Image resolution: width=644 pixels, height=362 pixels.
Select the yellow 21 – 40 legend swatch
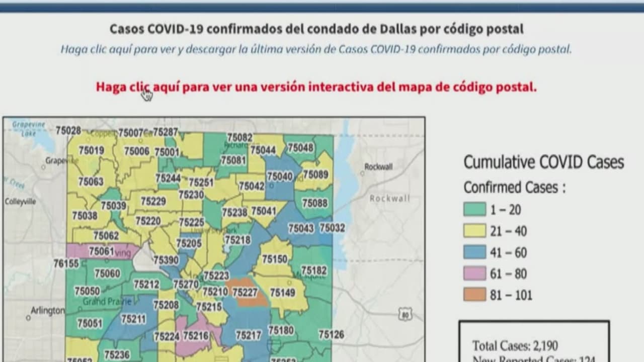(474, 231)
